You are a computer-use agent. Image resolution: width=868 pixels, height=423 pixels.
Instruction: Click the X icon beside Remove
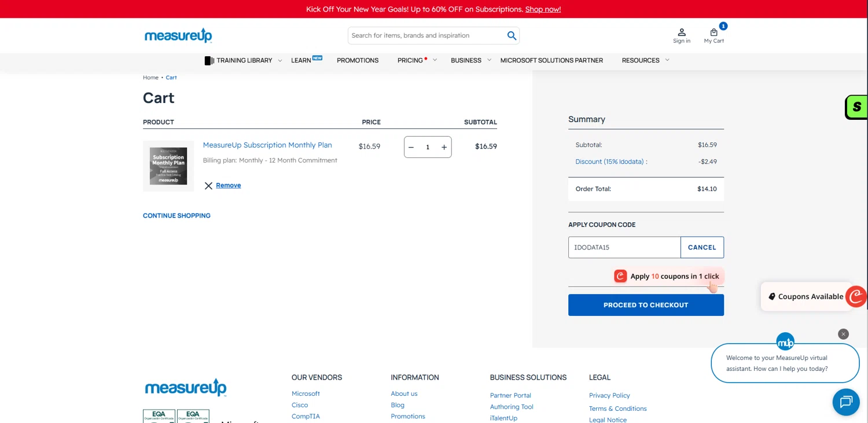coord(208,186)
